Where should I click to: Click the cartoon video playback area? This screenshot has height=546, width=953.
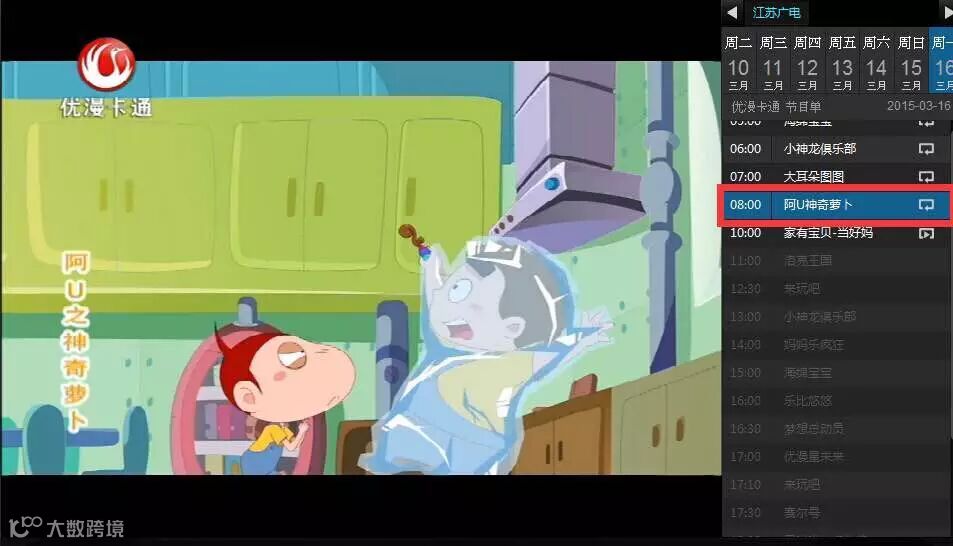coord(361,268)
